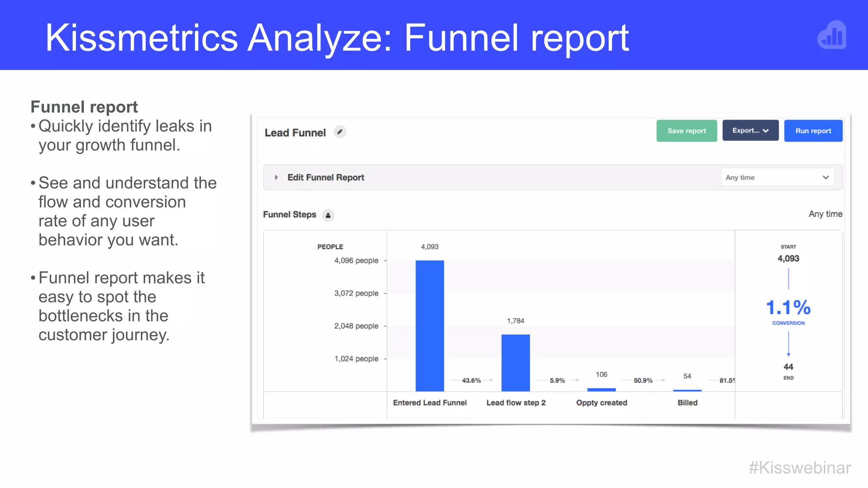Image resolution: width=868 pixels, height=488 pixels.
Task: Open the Export dropdown menu
Action: point(750,130)
